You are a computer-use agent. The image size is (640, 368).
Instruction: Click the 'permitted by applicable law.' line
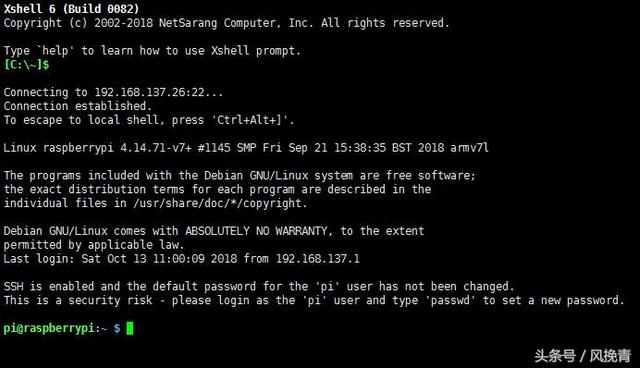(x=94, y=245)
